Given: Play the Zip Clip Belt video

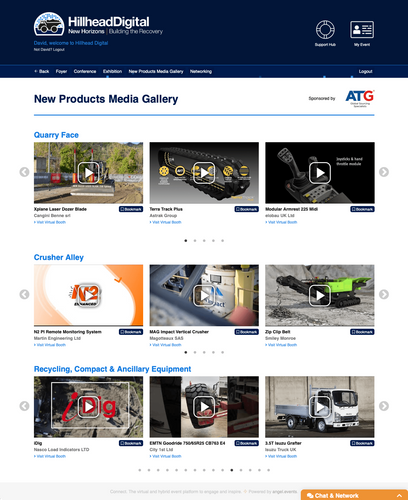Looking at the screenshot, I should pos(320,295).
